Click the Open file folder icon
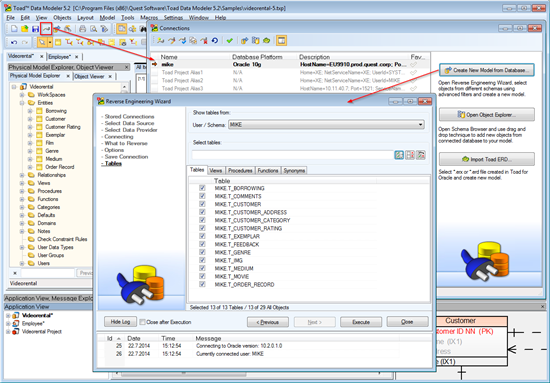The height and width of the screenshot is (383, 550). (x=25, y=29)
